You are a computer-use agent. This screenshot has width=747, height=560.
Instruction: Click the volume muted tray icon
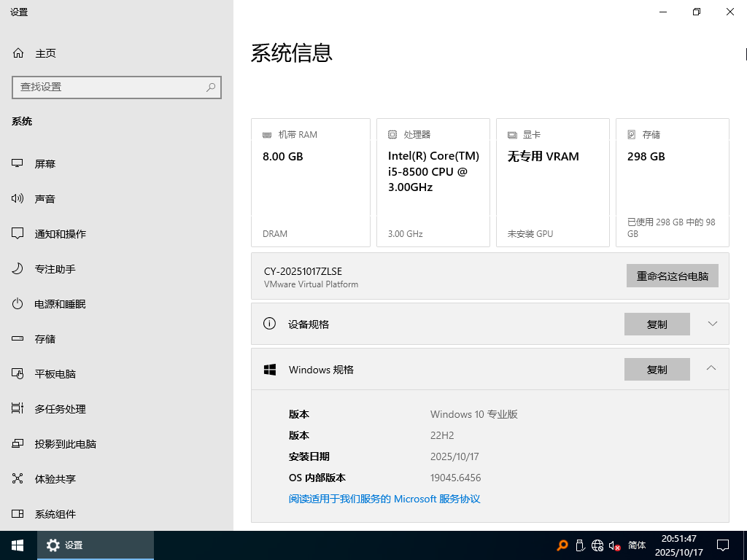click(x=615, y=545)
